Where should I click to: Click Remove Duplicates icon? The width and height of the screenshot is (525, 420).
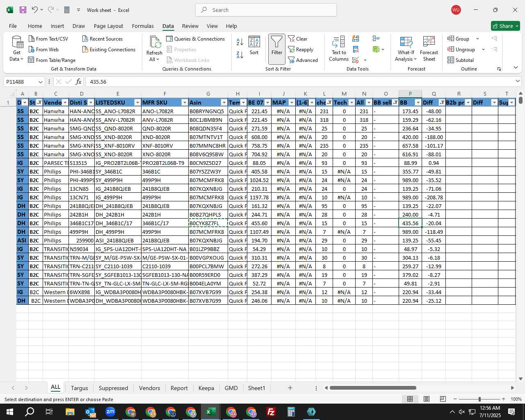[356, 49]
